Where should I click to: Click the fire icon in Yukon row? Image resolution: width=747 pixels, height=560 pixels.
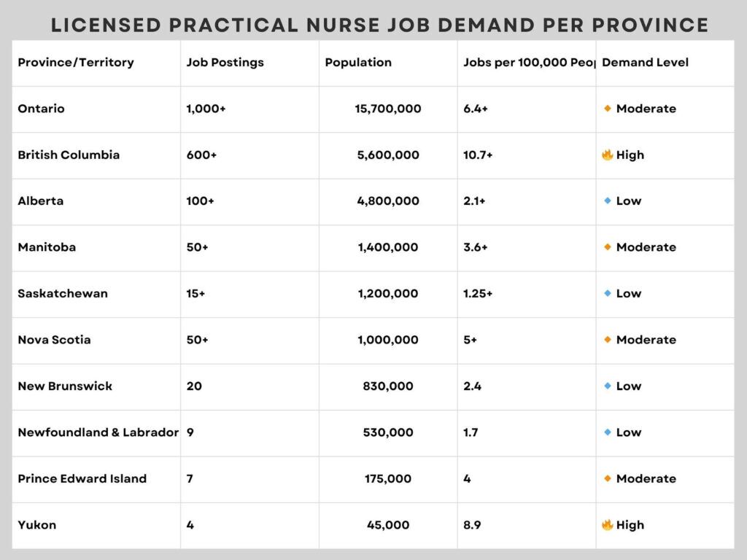pyautogui.click(x=607, y=525)
